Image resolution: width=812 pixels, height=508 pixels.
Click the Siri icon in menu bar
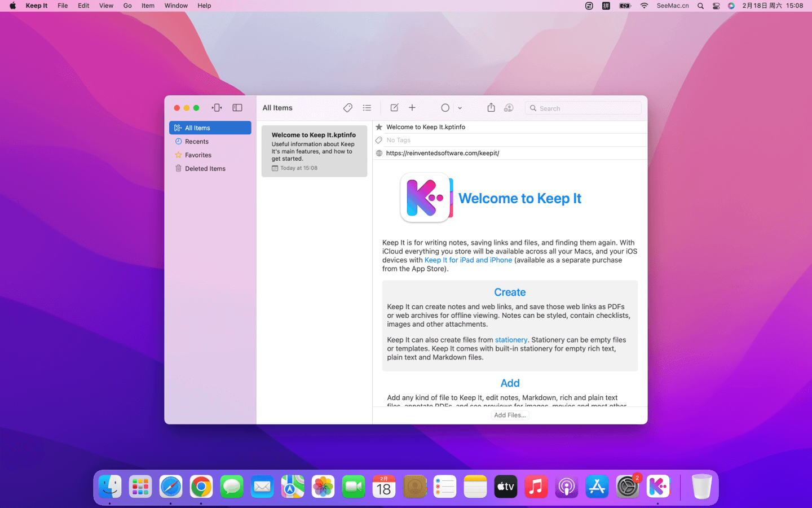coord(731,6)
